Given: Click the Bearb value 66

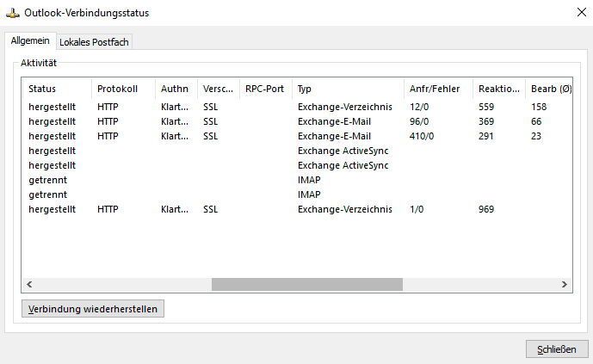Looking at the screenshot, I should tap(536, 121).
